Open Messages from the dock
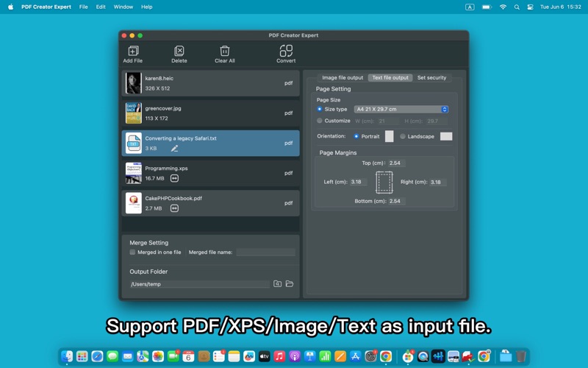Image resolution: width=588 pixels, height=368 pixels. point(112,356)
